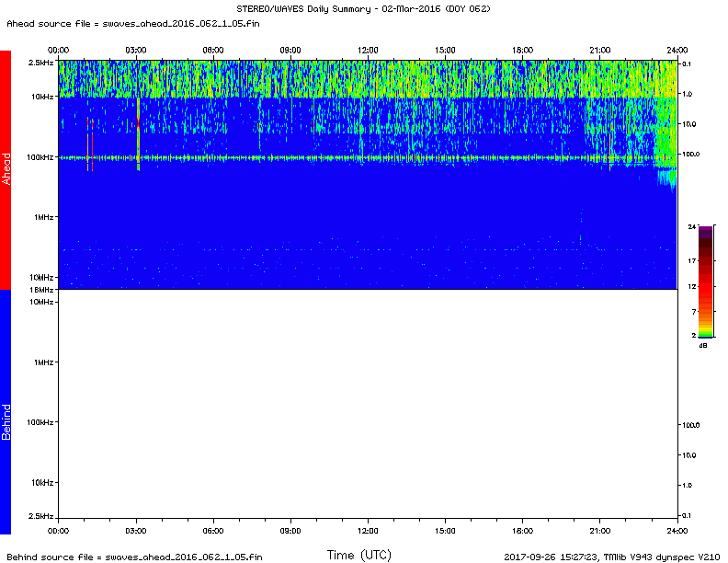The height and width of the screenshot is (563, 728).
Task: Click the 18:00 label on bottom axis
Action: 523,531
